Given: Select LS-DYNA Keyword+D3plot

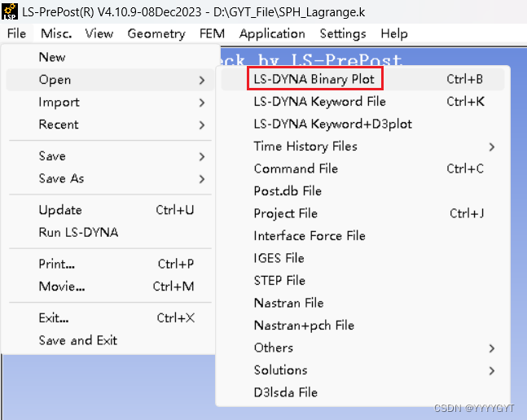Looking at the screenshot, I should tap(363, 124).
